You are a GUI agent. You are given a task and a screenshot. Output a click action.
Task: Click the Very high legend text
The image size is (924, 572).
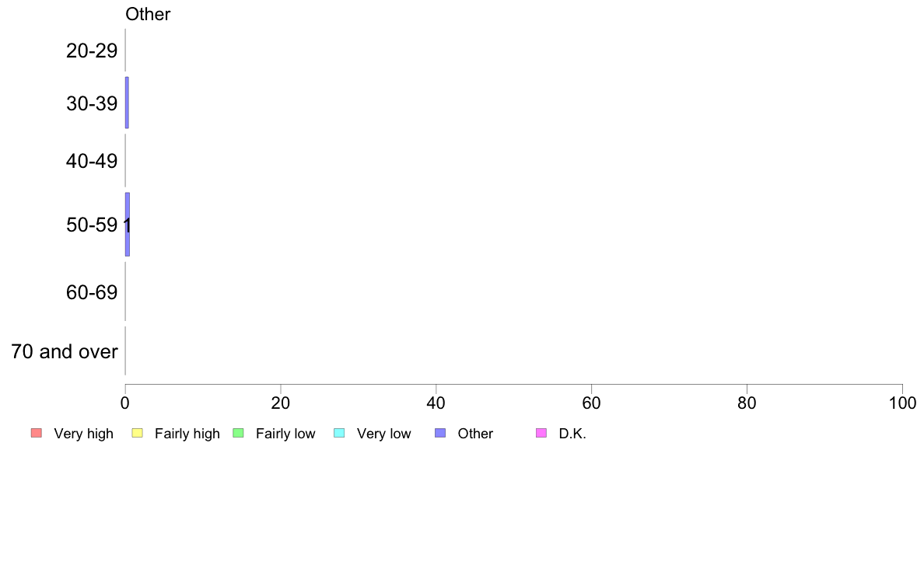[83, 434]
